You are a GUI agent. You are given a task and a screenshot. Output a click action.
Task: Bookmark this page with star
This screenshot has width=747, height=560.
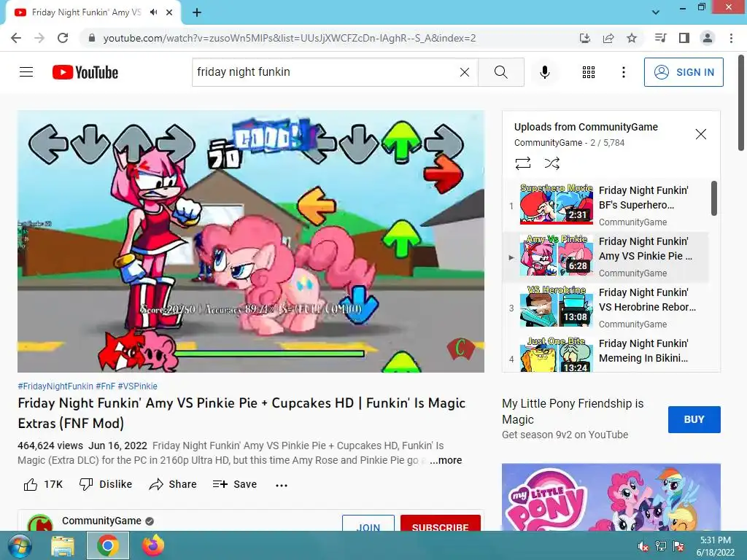pos(632,38)
